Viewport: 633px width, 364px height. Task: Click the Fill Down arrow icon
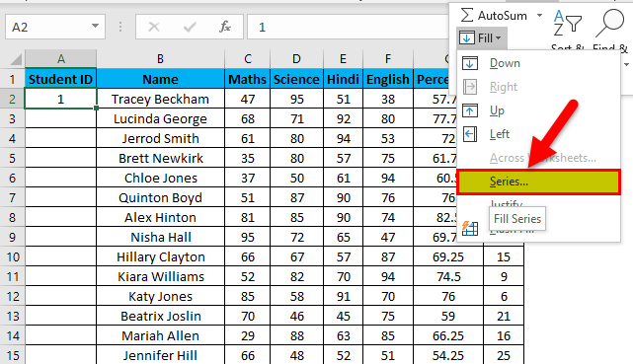470,63
